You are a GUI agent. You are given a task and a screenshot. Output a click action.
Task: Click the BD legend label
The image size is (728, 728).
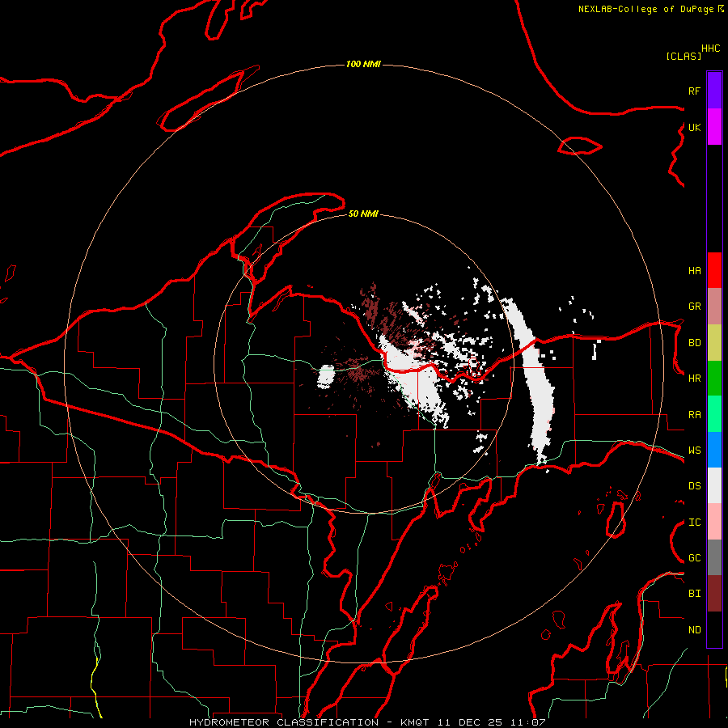click(694, 343)
